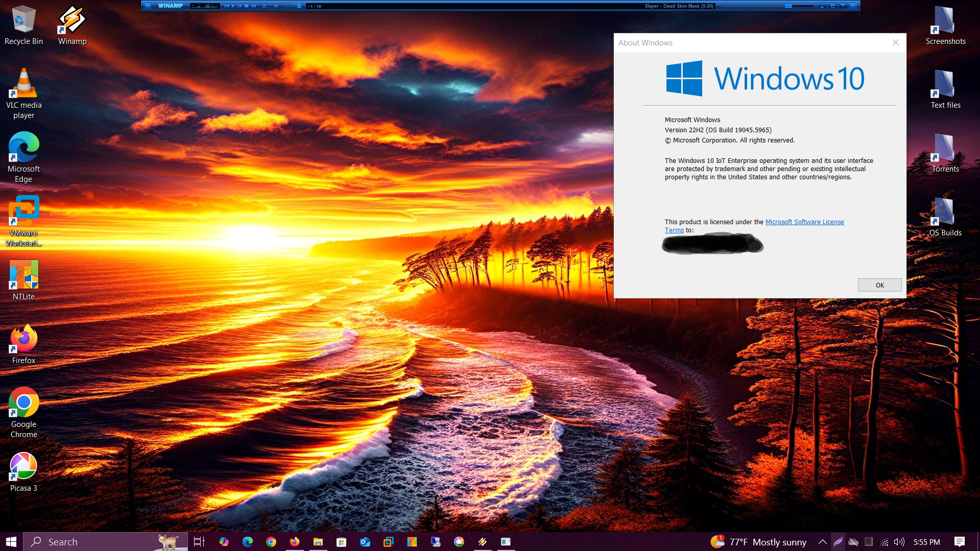
Task: Open Task View from the taskbar
Action: [x=199, y=542]
